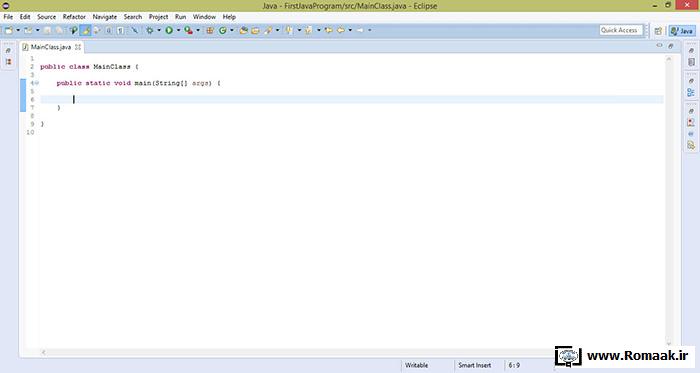Viewport: 700px width, 373px height.
Task: Minimize the editor area
Action: [x=659, y=46]
